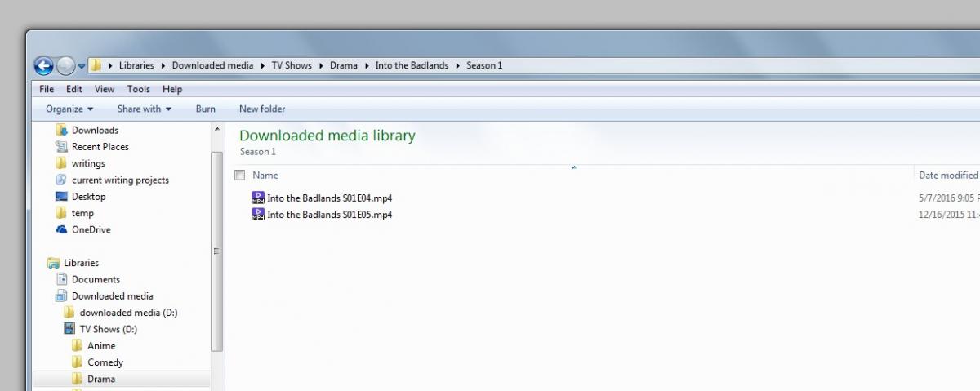Open the Tools menu

pyautogui.click(x=139, y=89)
